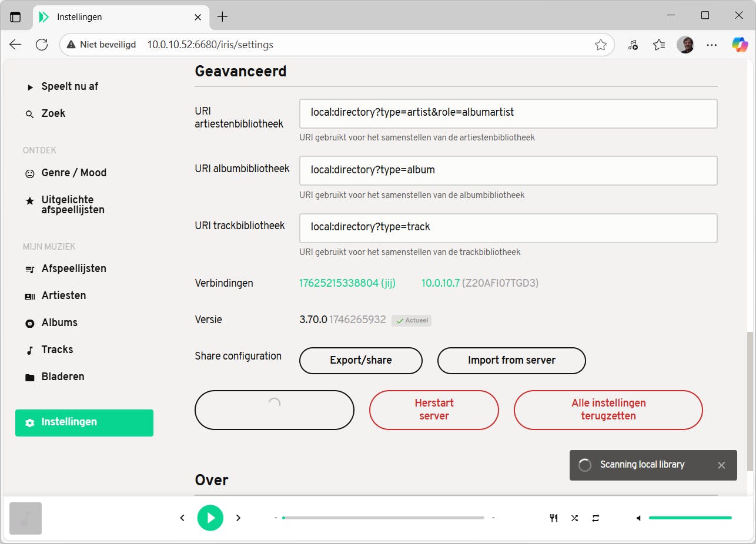
Task: Open browser settings and more menu
Action: tap(712, 45)
